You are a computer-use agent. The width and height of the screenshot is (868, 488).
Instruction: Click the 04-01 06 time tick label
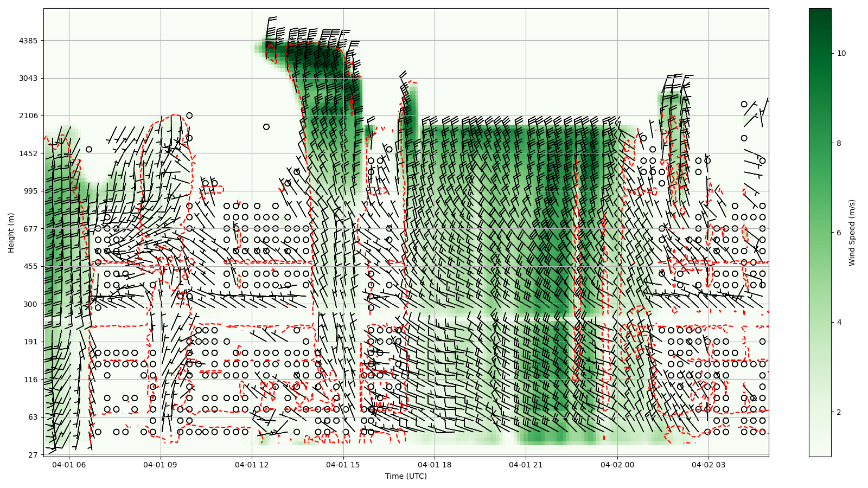click(69, 465)
